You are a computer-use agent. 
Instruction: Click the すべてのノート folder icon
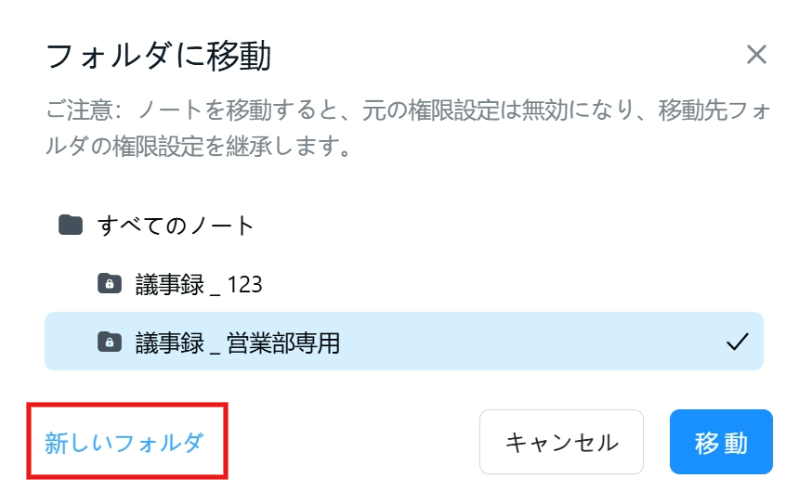71,226
